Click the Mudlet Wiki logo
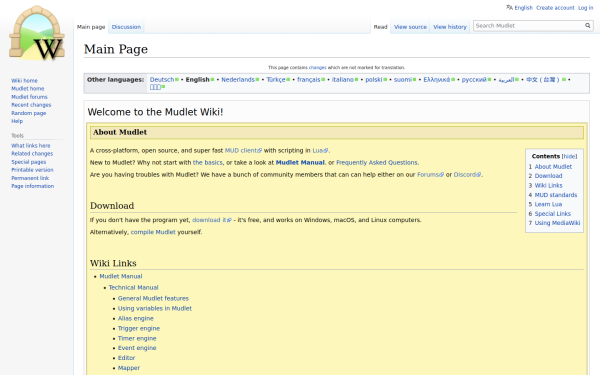Viewport: 600px width, 375px height. [37, 33]
